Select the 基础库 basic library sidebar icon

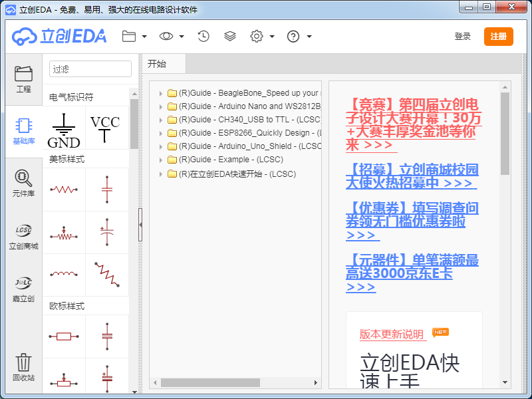click(23, 132)
